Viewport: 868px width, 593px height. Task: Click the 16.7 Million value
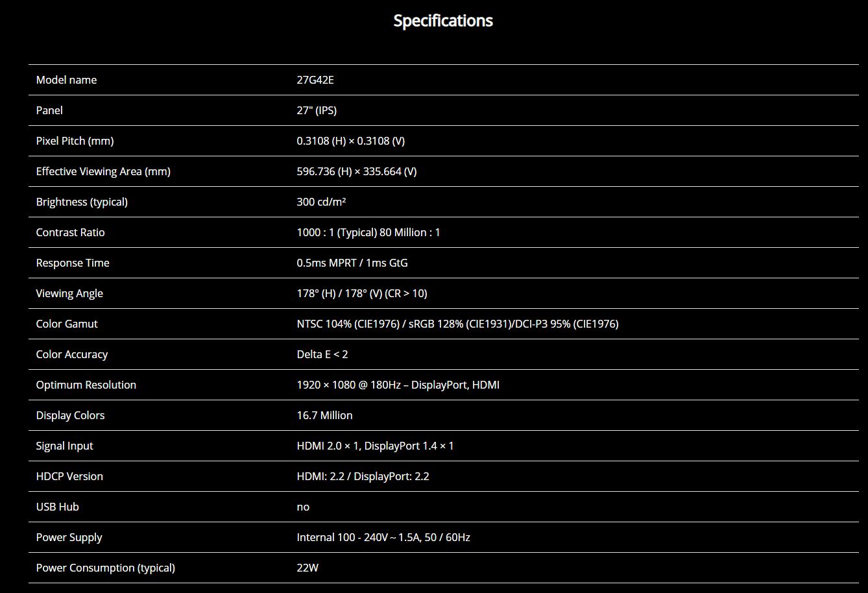click(x=324, y=415)
